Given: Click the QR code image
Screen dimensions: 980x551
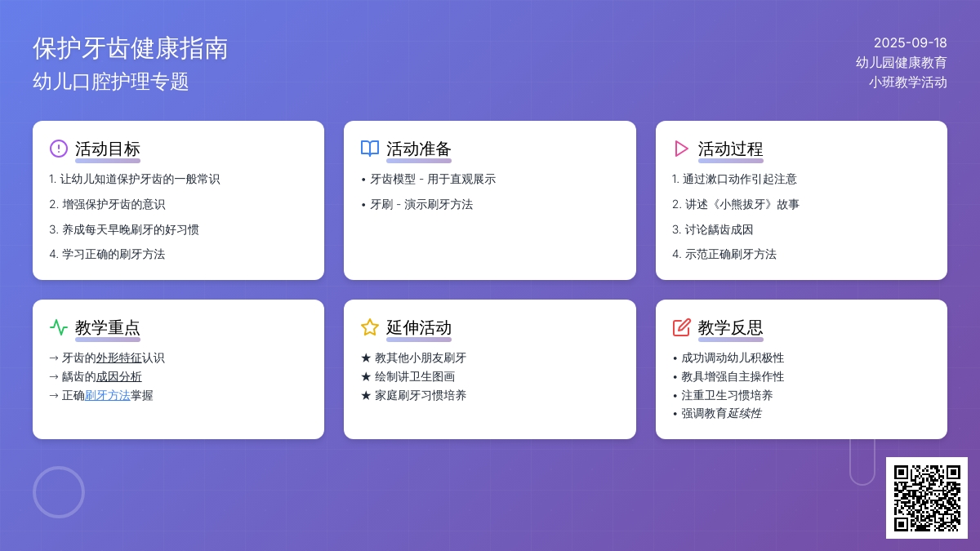Looking at the screenshot, I should coord(926,497).
